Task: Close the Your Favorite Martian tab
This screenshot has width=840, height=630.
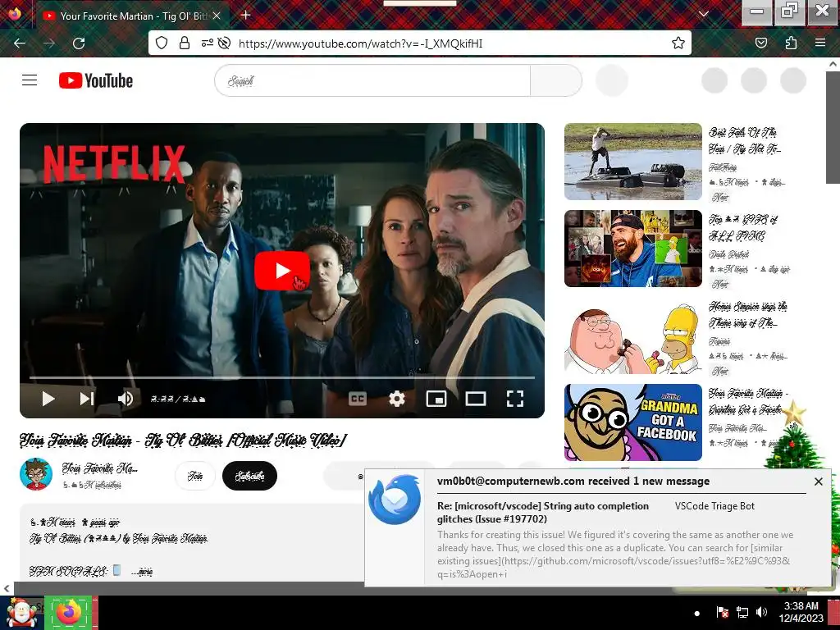Action: [x=217, y=16]
